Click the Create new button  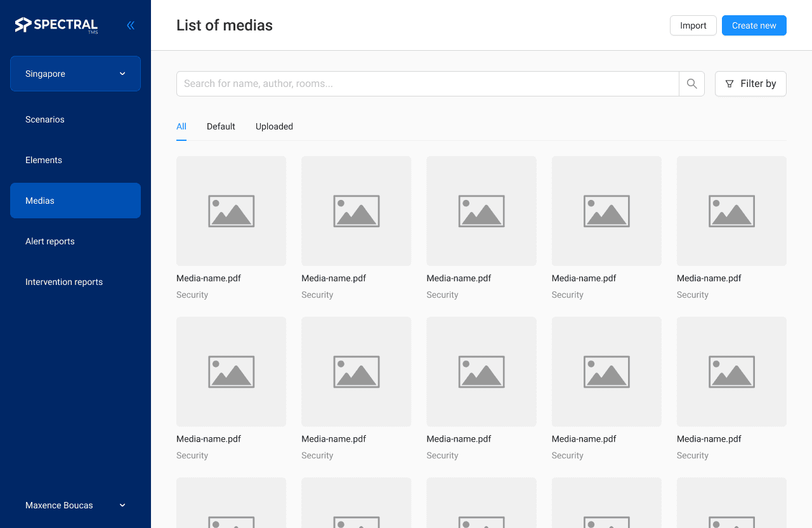point(754,25)
